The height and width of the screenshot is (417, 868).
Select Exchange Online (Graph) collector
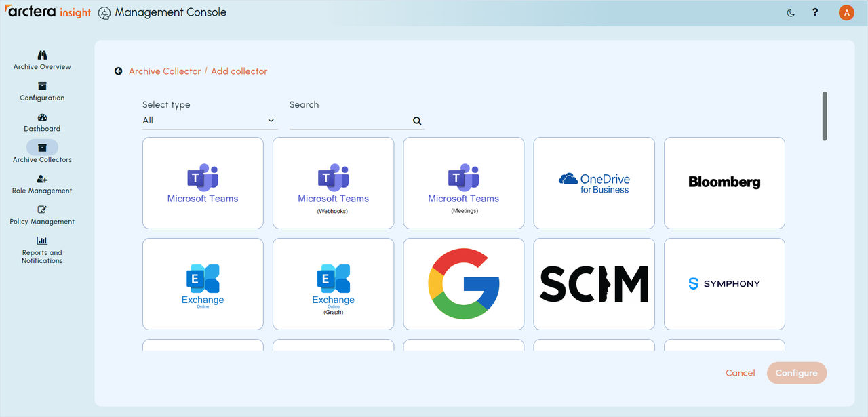333,284
